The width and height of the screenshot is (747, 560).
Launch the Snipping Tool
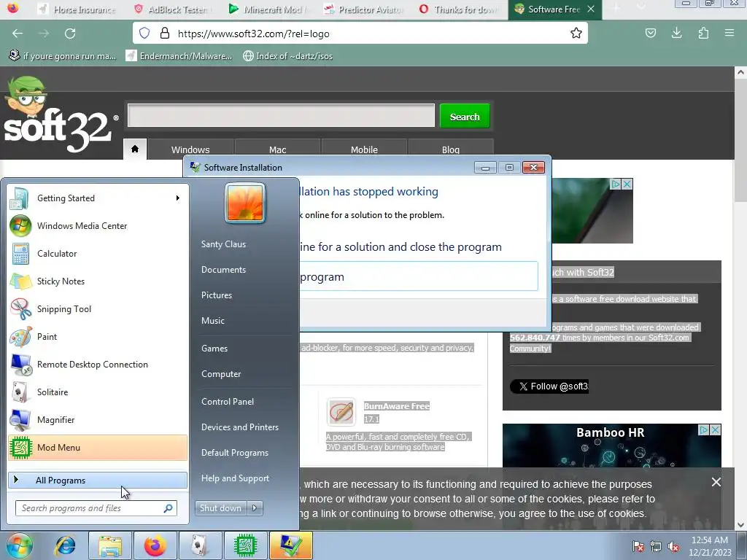coord(98,308)
